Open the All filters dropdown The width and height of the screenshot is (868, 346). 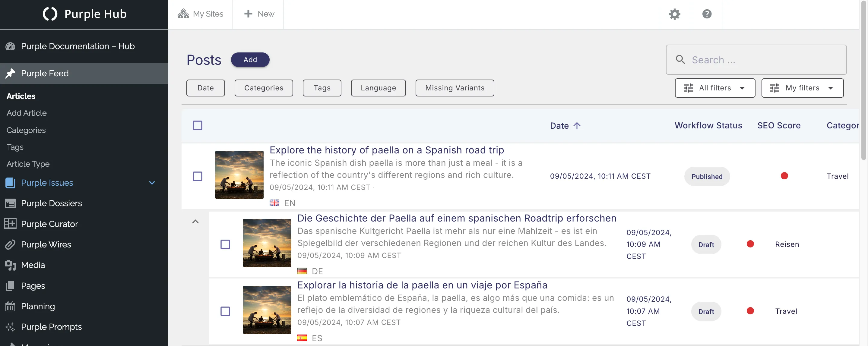point(715,88)
